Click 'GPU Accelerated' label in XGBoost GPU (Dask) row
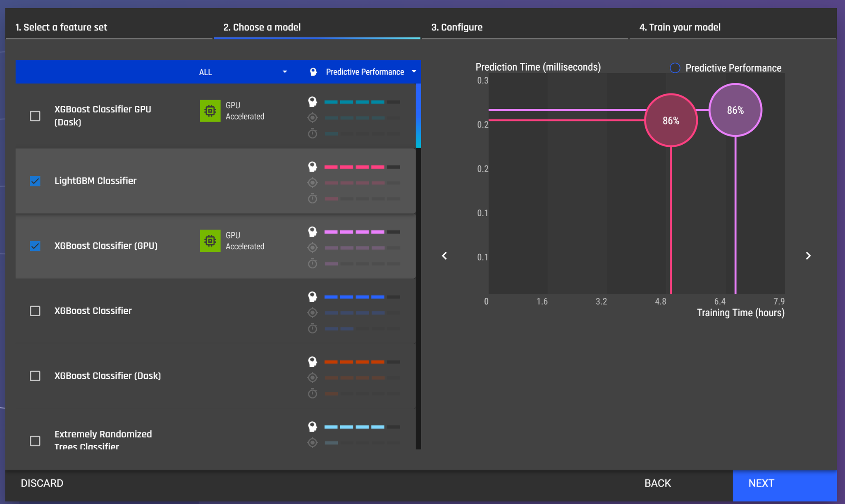Viewport: 845px width, 504px height. [245, 111]
